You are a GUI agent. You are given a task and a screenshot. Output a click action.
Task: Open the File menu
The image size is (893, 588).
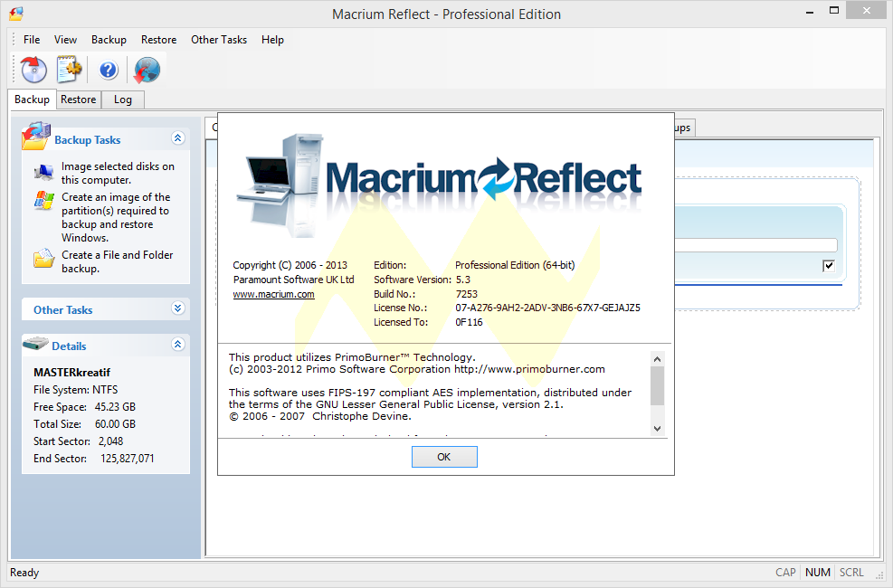coord(32,39)
